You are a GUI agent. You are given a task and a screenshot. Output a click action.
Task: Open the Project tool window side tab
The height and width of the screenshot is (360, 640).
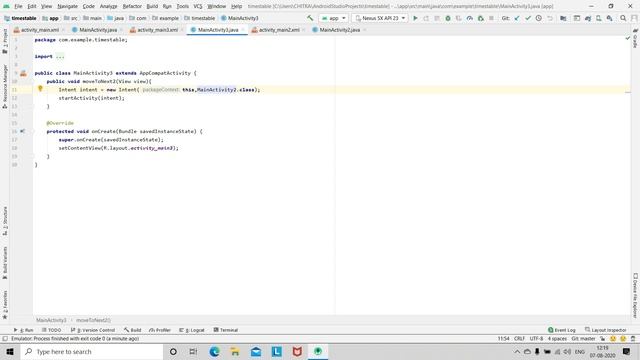pyautogui.click(x=5, y=40)
